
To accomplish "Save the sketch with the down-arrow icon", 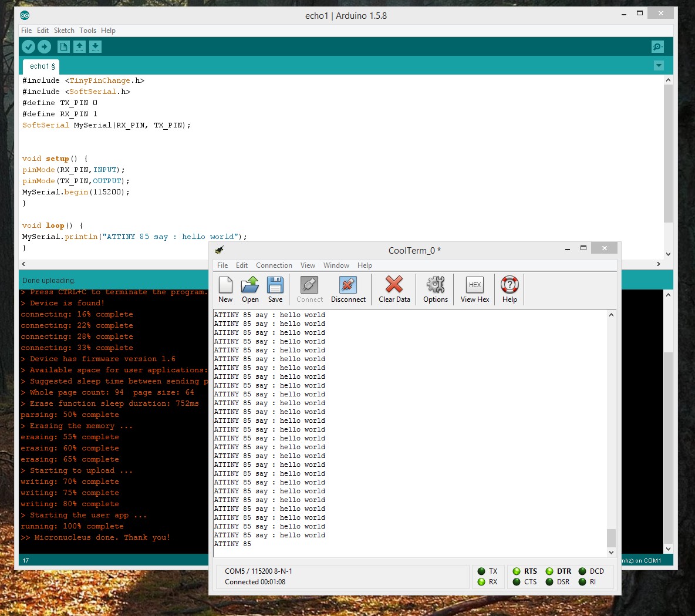I will 95,46.
